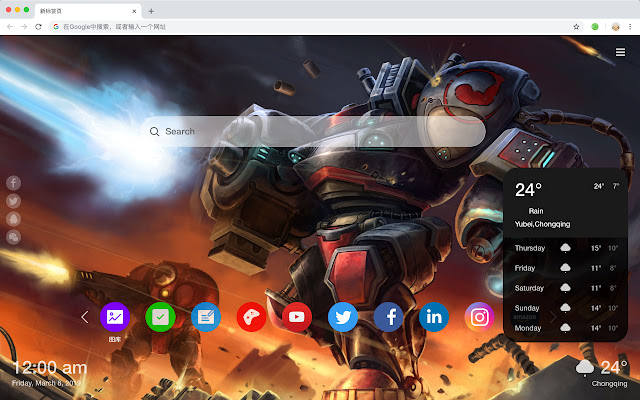The image size is (640, 400).
Task: Select the Friday forecast row
Action: [566, 268]
